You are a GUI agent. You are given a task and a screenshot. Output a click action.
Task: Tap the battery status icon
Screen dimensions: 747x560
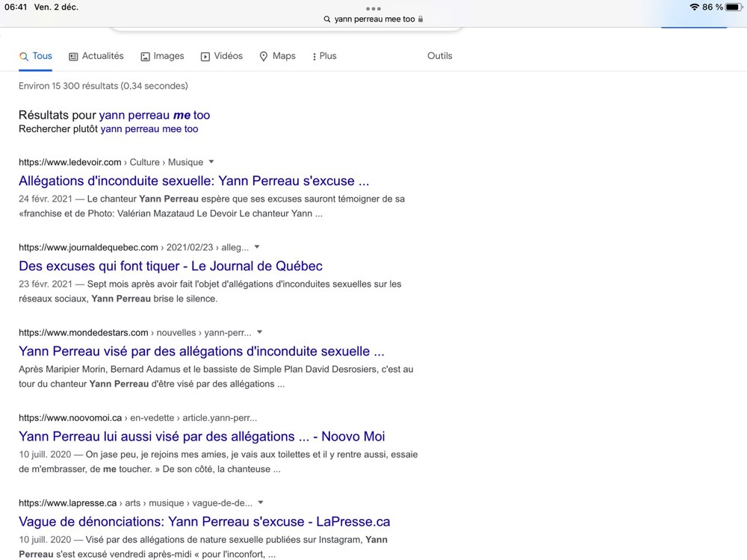pyautogui.click(x=734, y=7)
